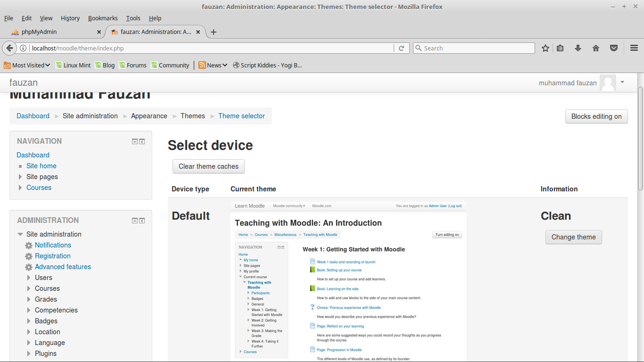Click the reload page icon in address bar
Screen dimensions: 644x362
coord(402,48)
